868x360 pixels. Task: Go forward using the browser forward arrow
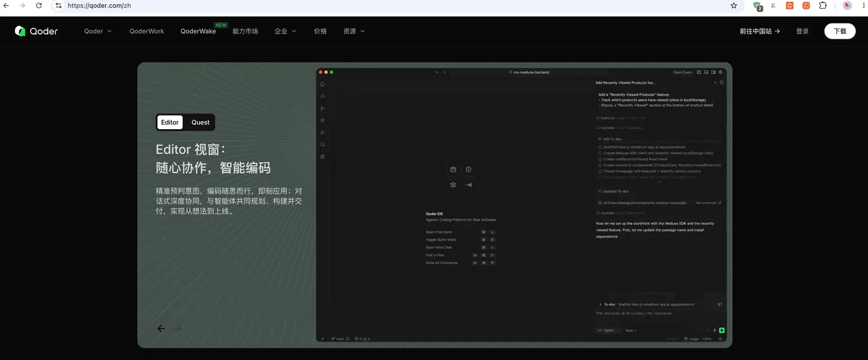23,6
